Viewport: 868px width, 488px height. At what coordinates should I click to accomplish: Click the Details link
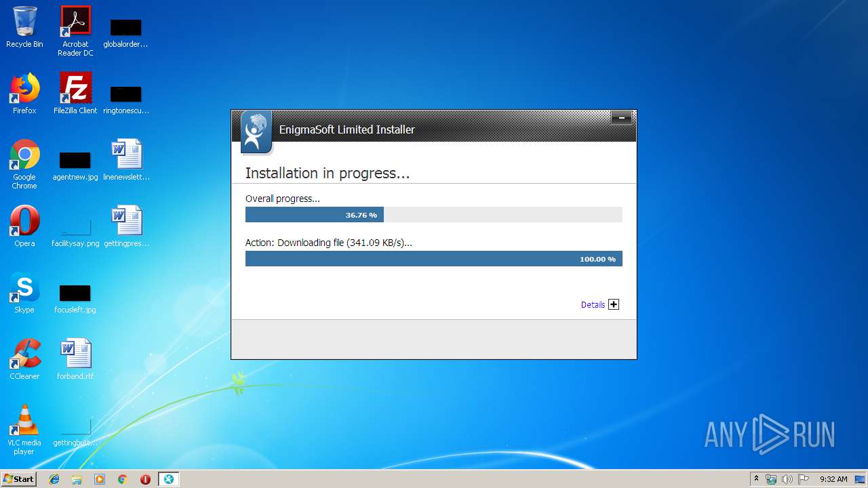pyautogui.click(x=593, y=305)
